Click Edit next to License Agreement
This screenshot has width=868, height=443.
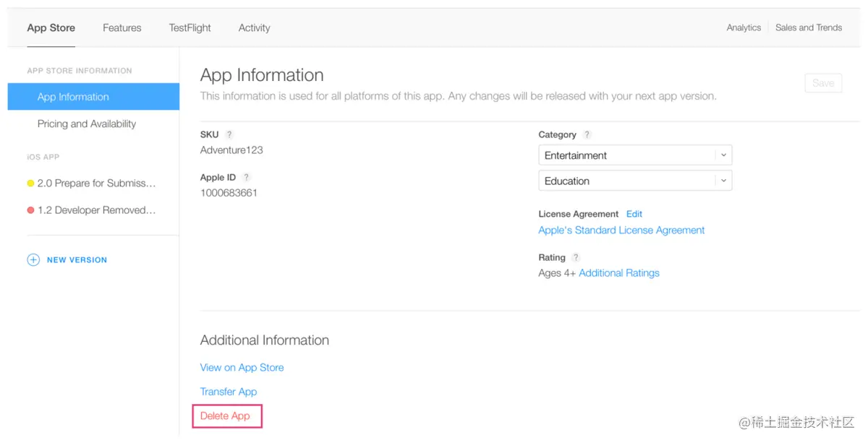tap(634, 214)
